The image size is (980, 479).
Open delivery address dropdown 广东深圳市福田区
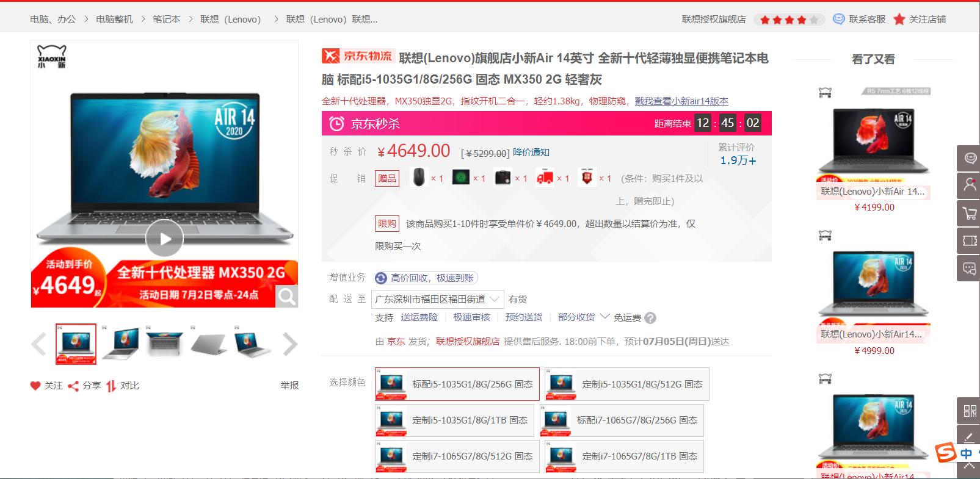point(439,299)
